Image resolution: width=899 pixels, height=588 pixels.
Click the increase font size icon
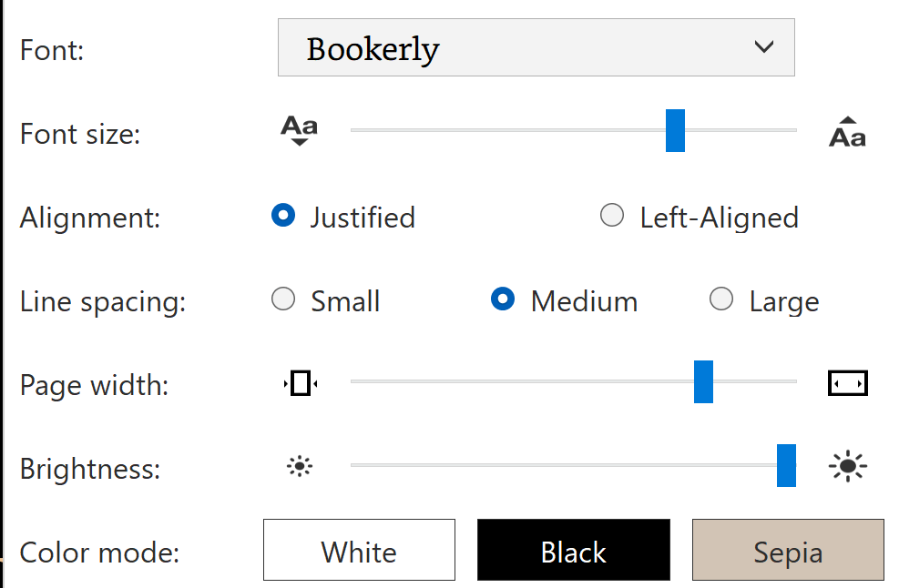847,132
